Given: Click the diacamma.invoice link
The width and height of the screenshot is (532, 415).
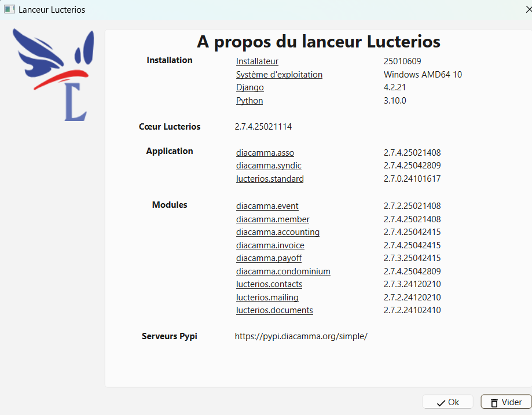Looking at the screenshot, I should click(x=270, y=245).
